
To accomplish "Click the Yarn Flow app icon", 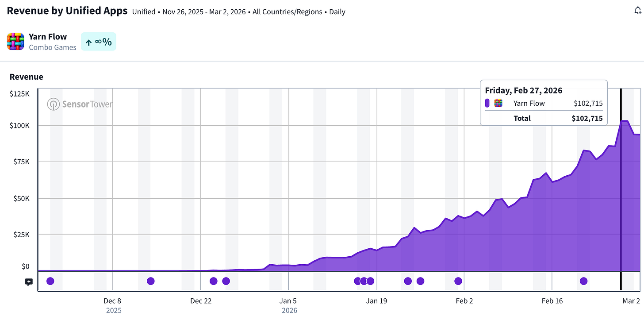I will pos(15,41).
